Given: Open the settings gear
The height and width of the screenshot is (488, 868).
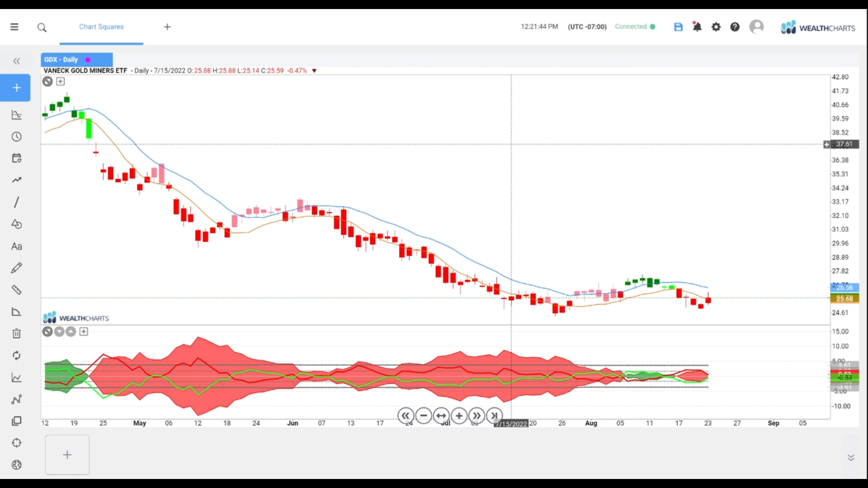Looking at the screenshot, I should (x=716, y=27).
